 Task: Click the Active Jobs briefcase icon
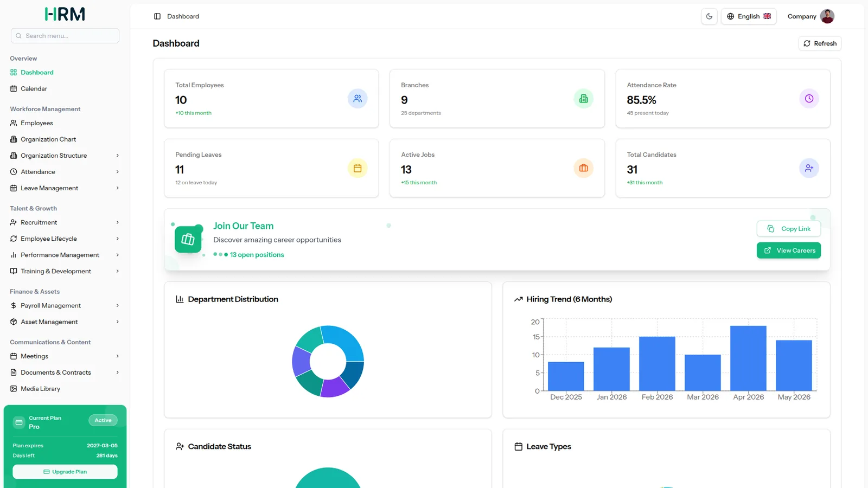pyautogui.click(x=584, y=168)
